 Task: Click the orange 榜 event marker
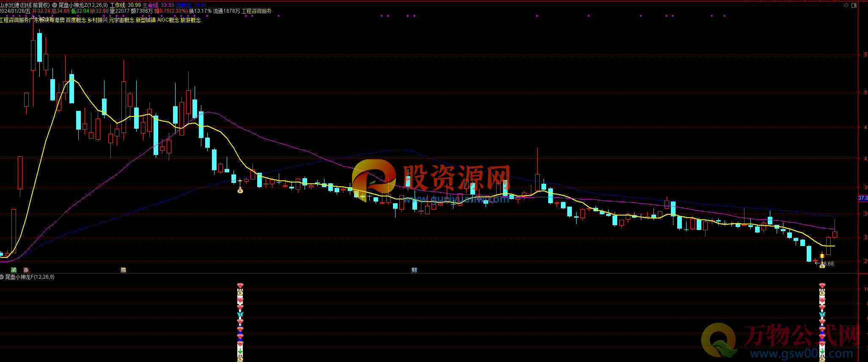click(x=124, y=270)
